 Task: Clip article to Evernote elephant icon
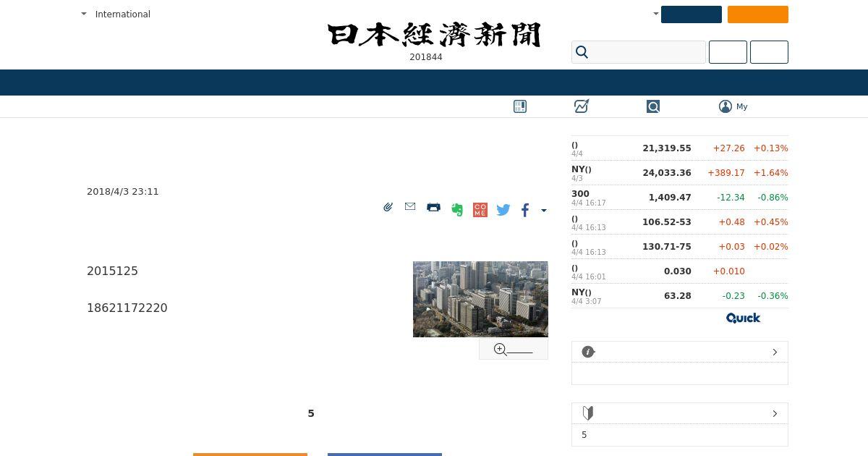[x=457, y=210]
